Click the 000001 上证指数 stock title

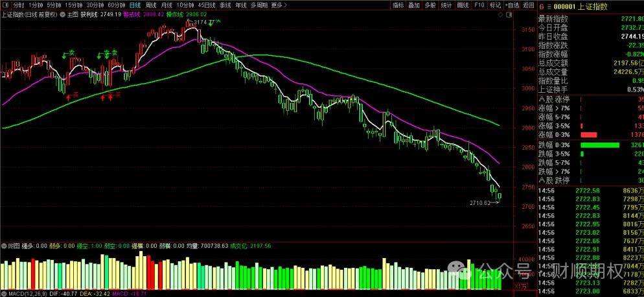(580, 6)
